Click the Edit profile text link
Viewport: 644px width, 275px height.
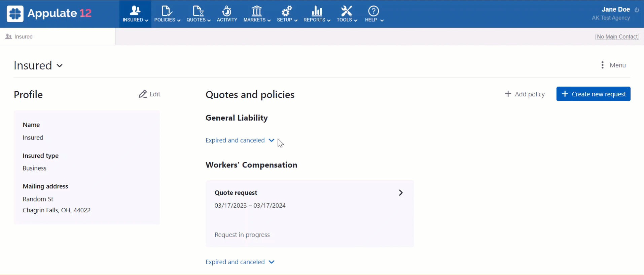[155, 94]
